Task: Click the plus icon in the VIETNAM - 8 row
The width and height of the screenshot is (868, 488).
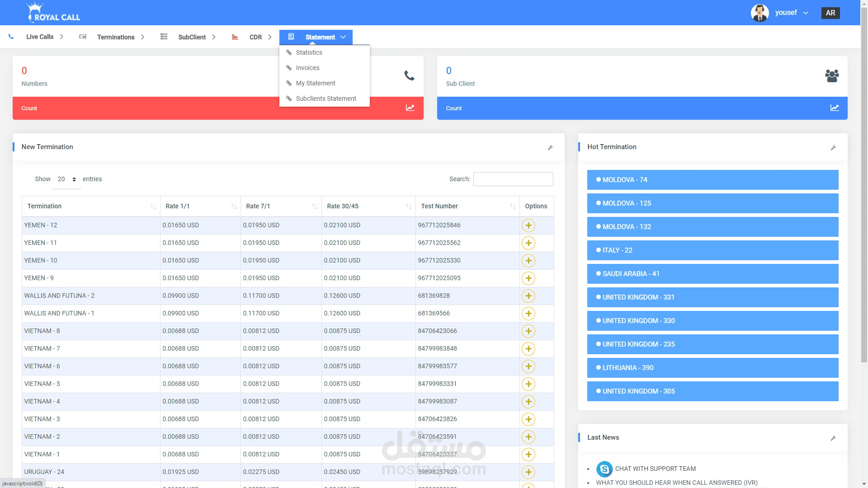Action: (528, 331)
